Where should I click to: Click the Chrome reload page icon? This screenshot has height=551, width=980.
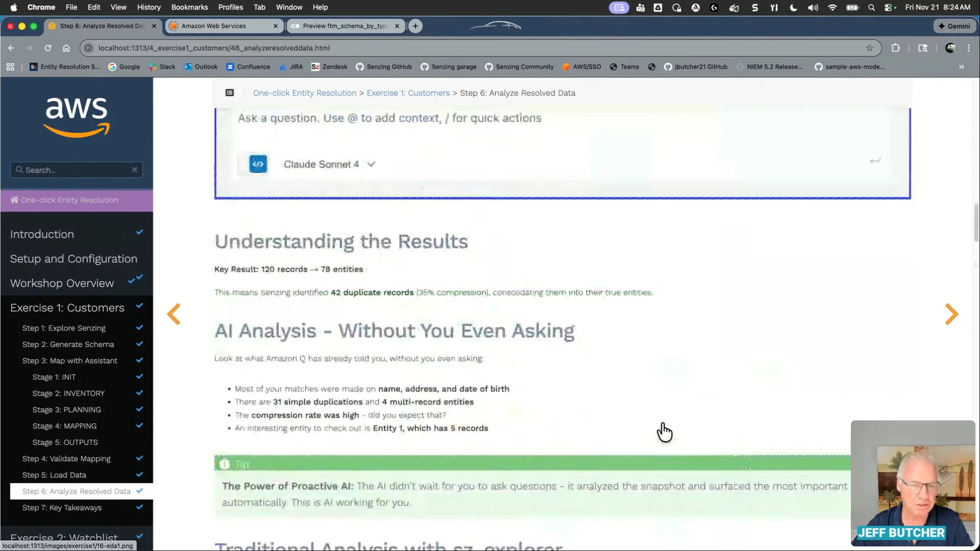click(48, 48)
